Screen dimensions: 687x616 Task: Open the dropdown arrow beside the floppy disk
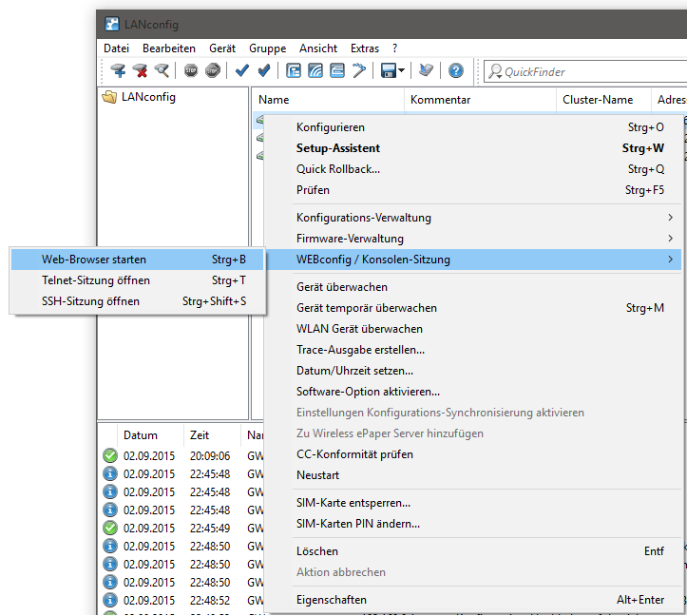[402, 71]
